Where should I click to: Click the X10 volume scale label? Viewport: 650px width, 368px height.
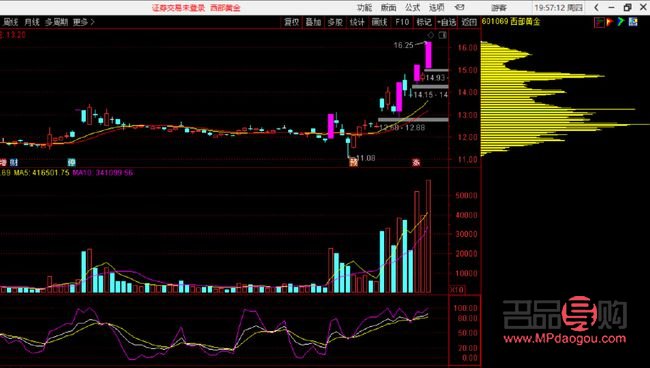coord(457,290)
